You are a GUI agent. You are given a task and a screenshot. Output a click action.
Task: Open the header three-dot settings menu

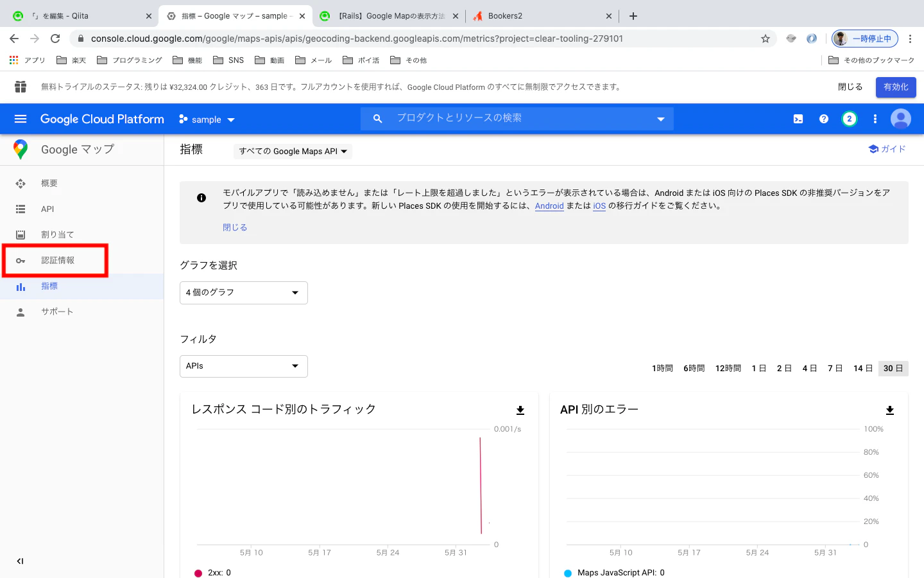click(875, 119)
